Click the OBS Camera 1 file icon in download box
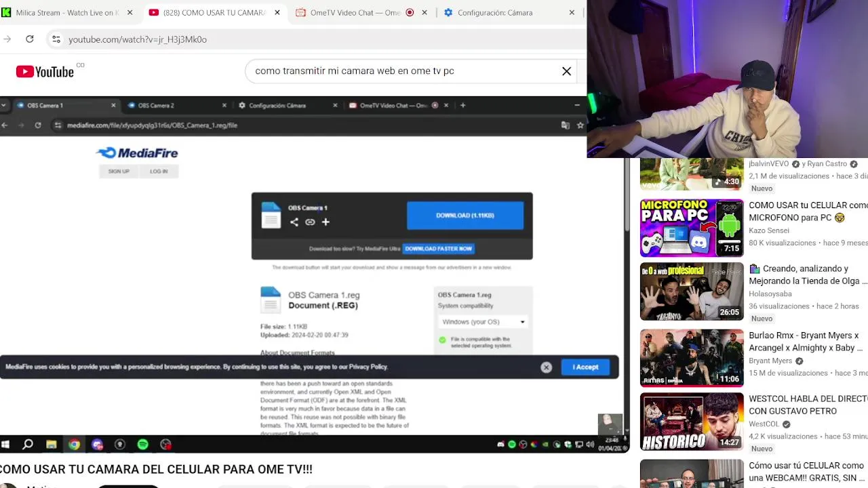The height and width of the screenshot is (488, 868). point(271,215)
